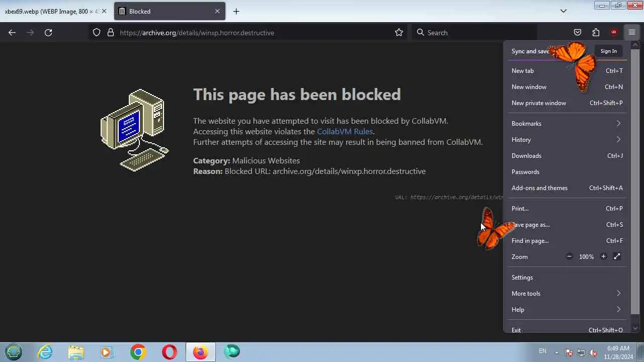This screenshot has height=362, width=644.
Task: Open Downloads from menu
Action: pyautogui.click(x=567, y=156)
